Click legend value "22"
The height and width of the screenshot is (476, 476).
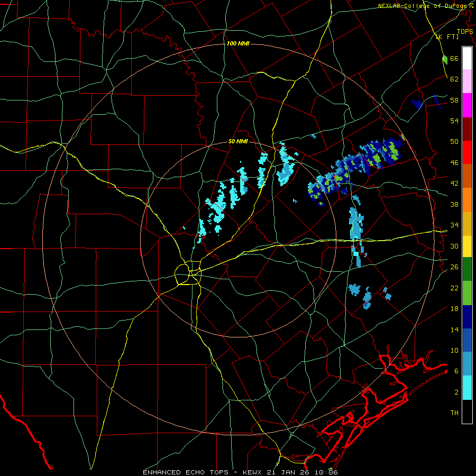pyautogui.click(x=454, y=288)
